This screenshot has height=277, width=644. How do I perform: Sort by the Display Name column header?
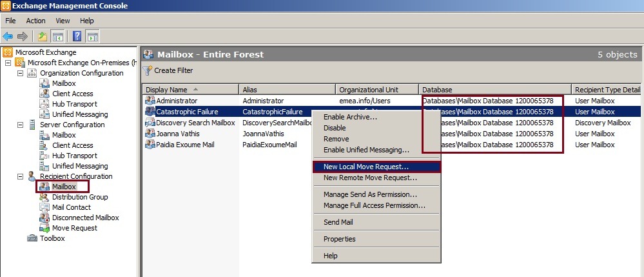click(166, 89)
